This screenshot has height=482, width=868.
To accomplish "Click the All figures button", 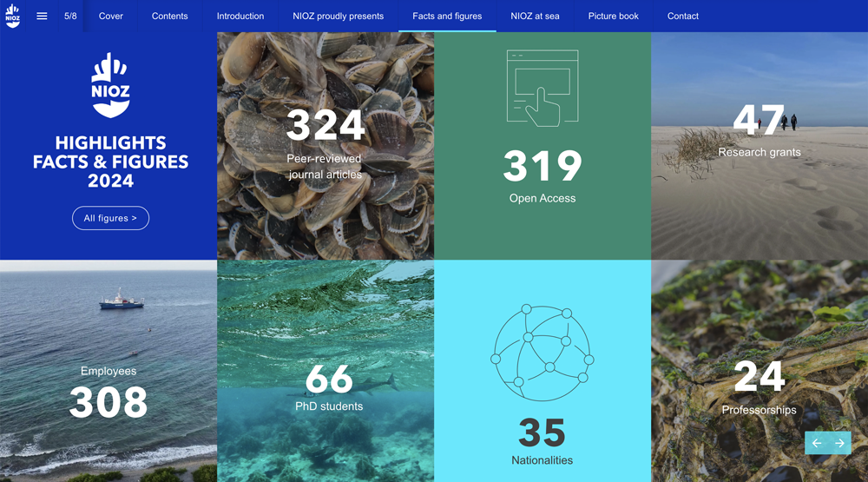I will pos(110,218).
